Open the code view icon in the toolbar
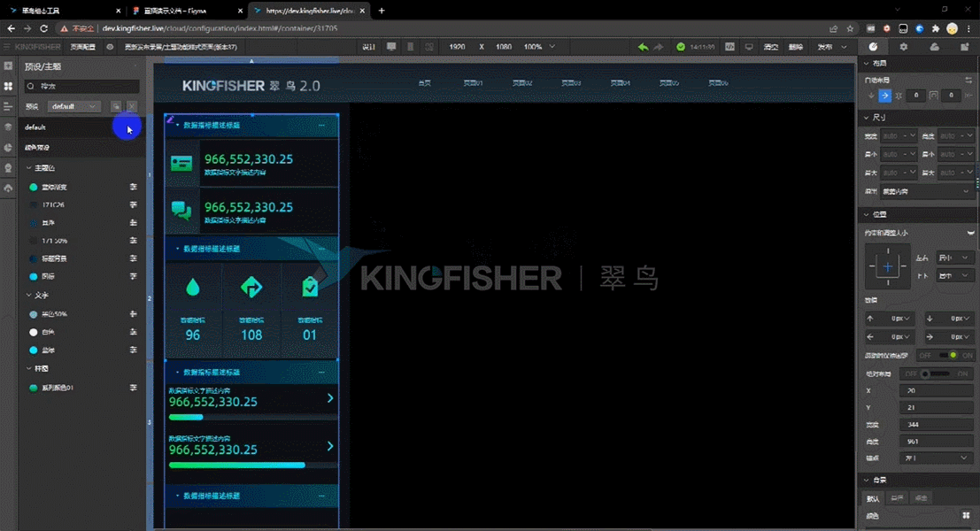The width and height of the screenshot is (980, 531). [x=729, y=47]
